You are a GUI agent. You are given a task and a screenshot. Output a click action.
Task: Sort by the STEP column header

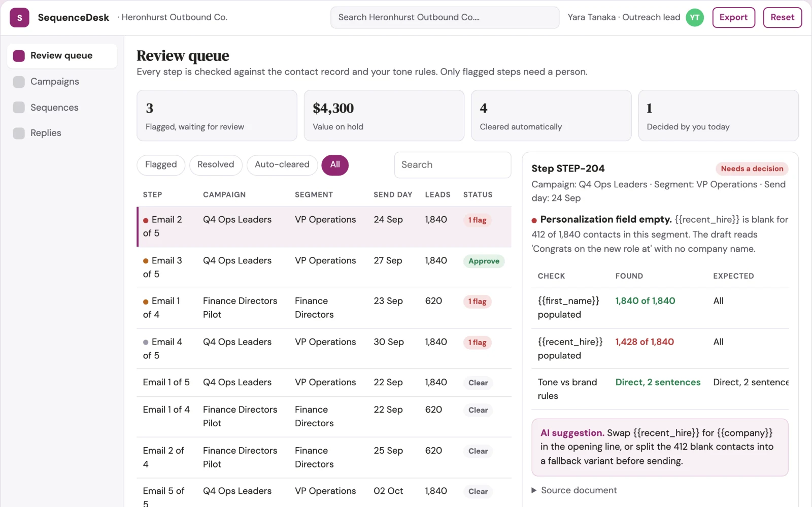pos(152,195)
